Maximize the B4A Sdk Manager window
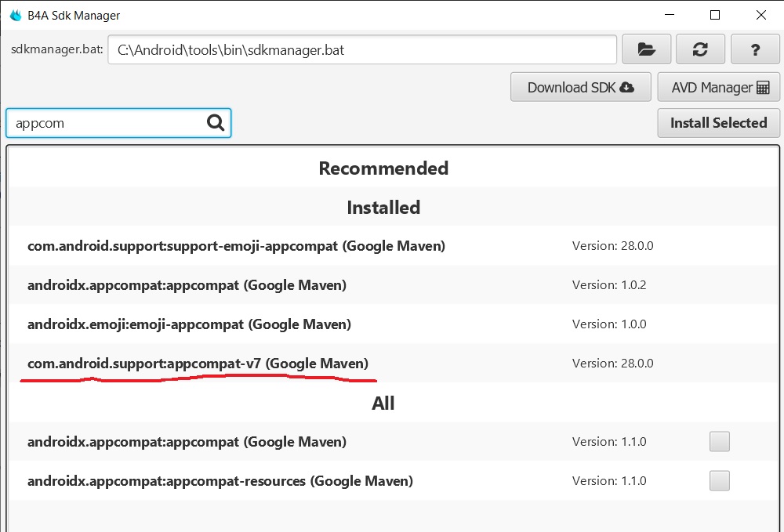Screen dimensions: 784x532 pyautogui.click(x=715, y=15)
